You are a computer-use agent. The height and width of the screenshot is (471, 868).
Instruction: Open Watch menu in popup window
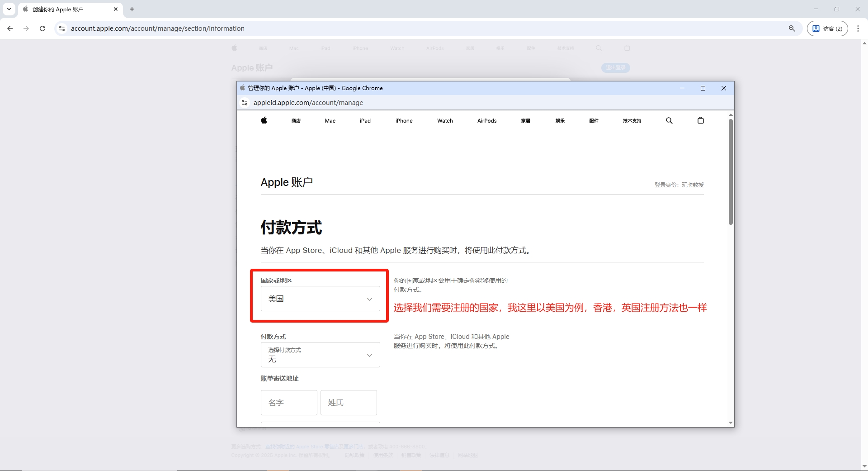(445, 121)
